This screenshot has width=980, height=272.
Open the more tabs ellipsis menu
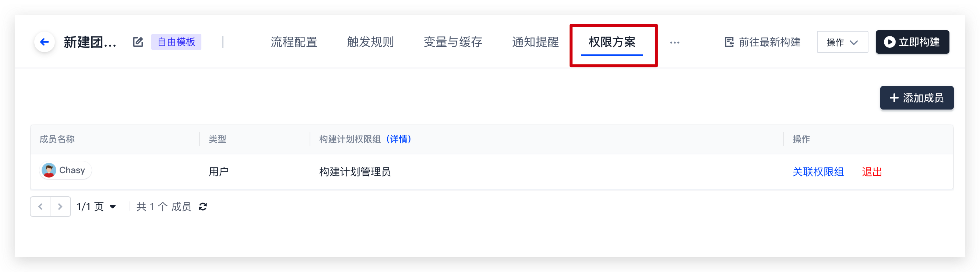[x=674, y=43]
